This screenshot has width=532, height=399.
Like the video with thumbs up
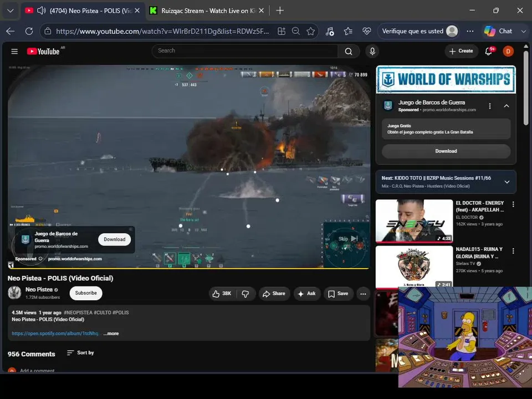222,294
